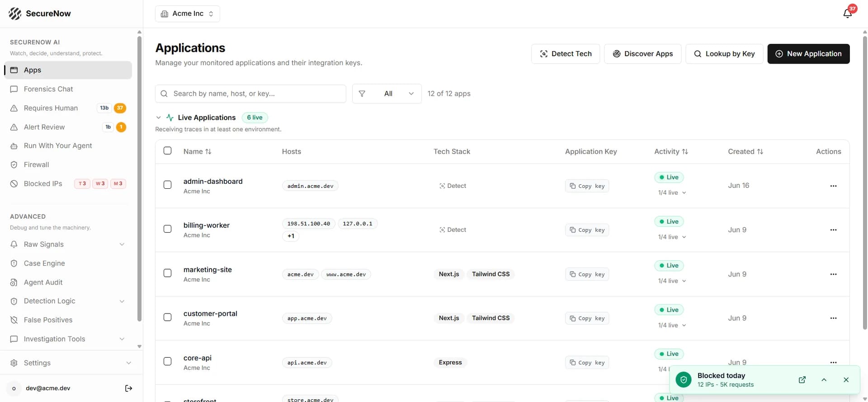
Task: Expand the Settings sidebar group
Action: click(x=71, y=363)
